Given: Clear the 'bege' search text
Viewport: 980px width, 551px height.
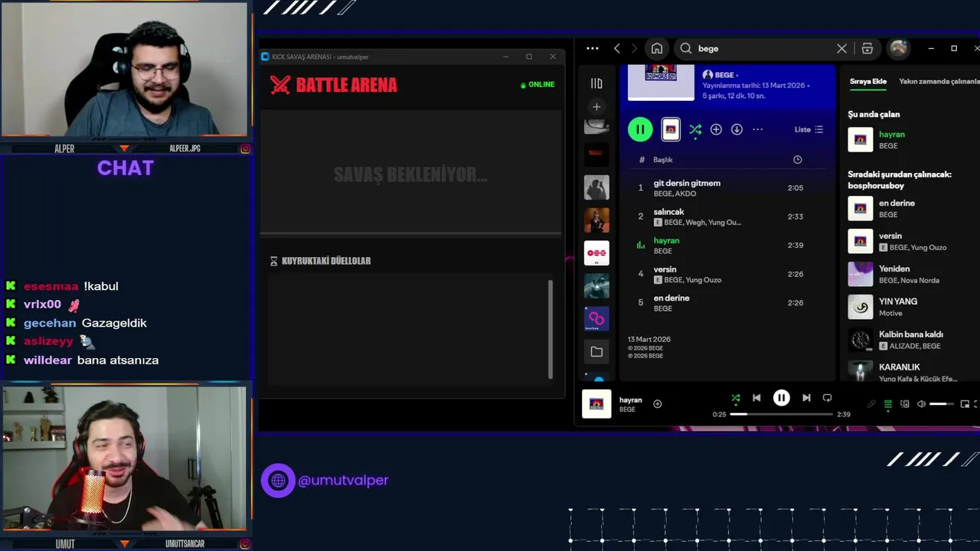Looking at the screenshot, I should click(x=841, y=48).
